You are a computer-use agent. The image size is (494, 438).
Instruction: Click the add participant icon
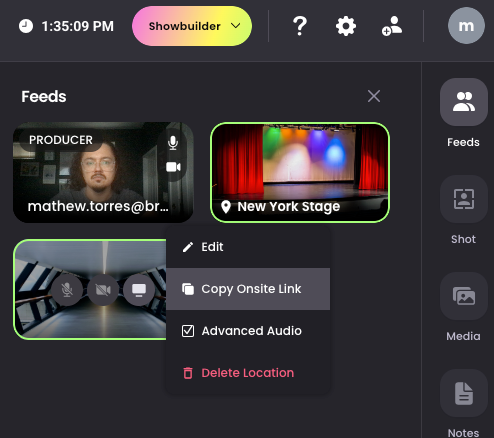coord(392,26)
